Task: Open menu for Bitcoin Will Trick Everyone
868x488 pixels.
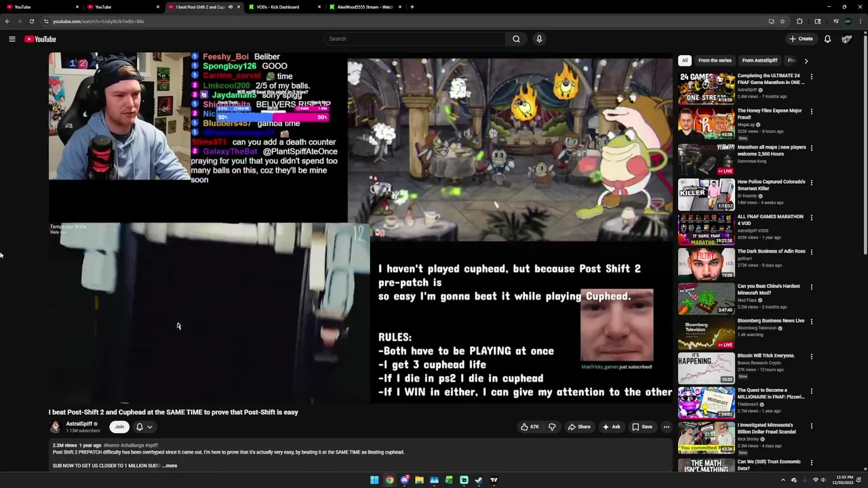Action: point(811,357)
